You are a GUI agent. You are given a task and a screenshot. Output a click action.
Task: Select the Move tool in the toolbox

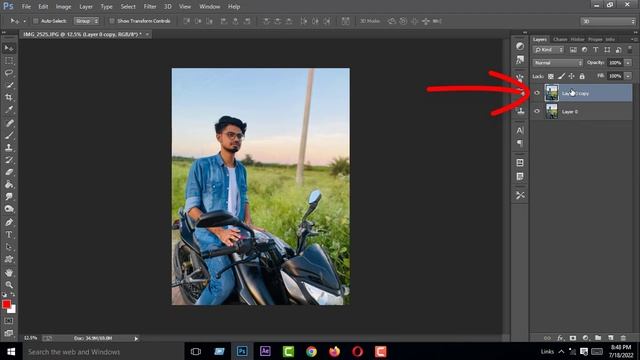(9, 48)
